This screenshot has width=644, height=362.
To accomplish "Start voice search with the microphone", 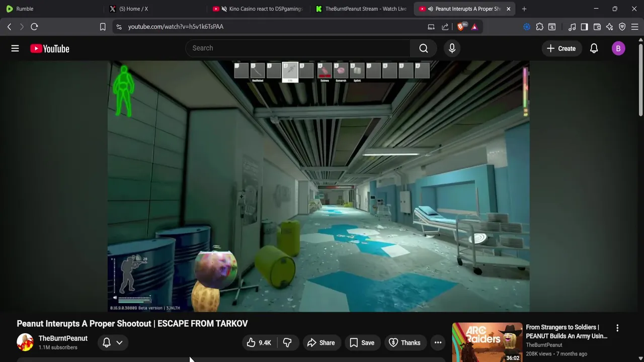I will point(452,48).
